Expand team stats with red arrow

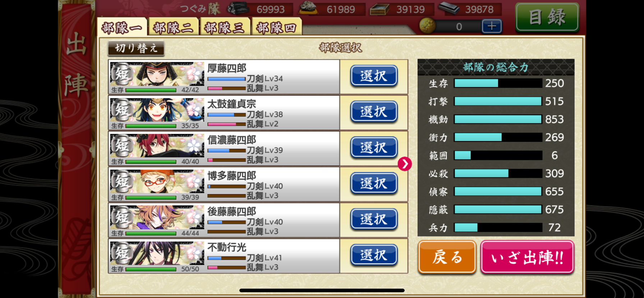tap(405, 164)
